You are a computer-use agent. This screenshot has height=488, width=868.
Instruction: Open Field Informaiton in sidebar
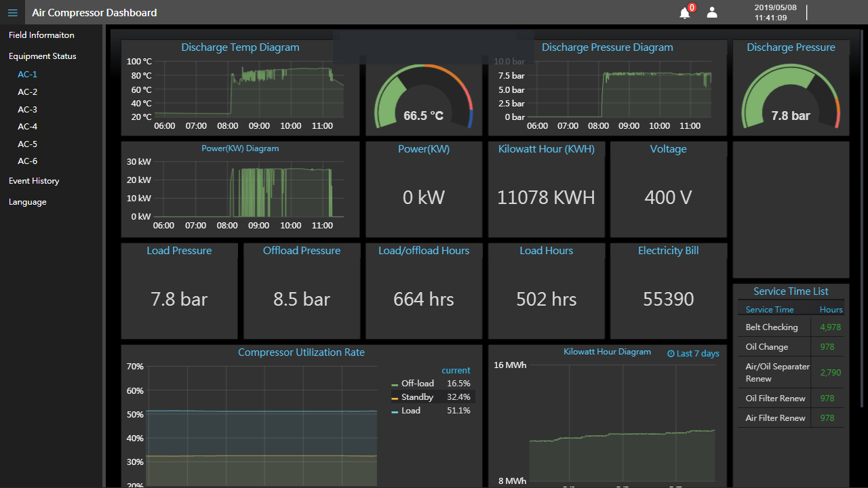tap(41, 35)
